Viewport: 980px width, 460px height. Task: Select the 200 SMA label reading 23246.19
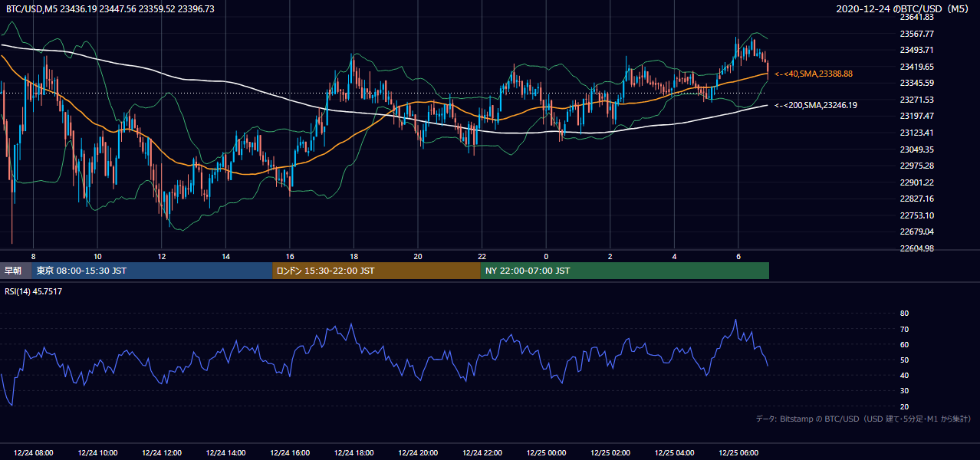(816, 105)
